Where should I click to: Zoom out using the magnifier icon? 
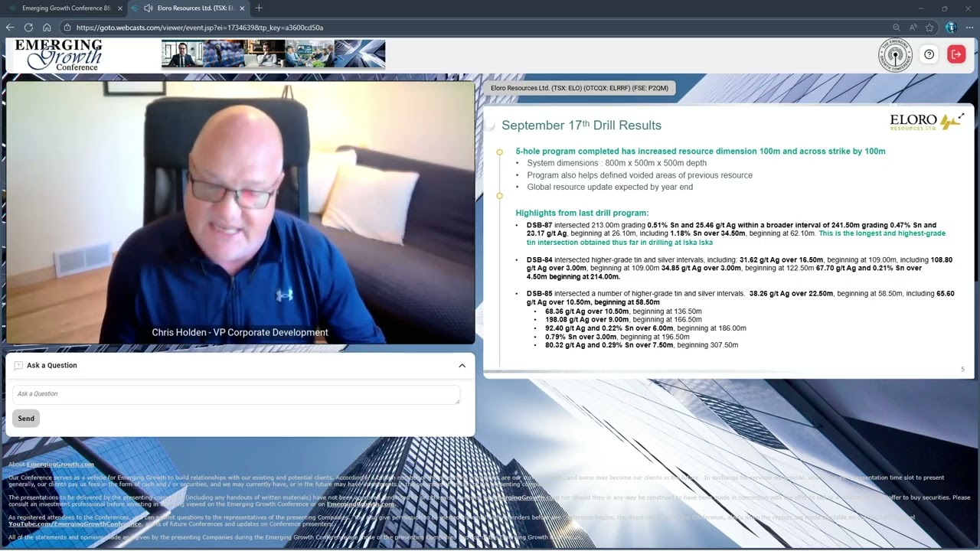(x=897, y=28)
